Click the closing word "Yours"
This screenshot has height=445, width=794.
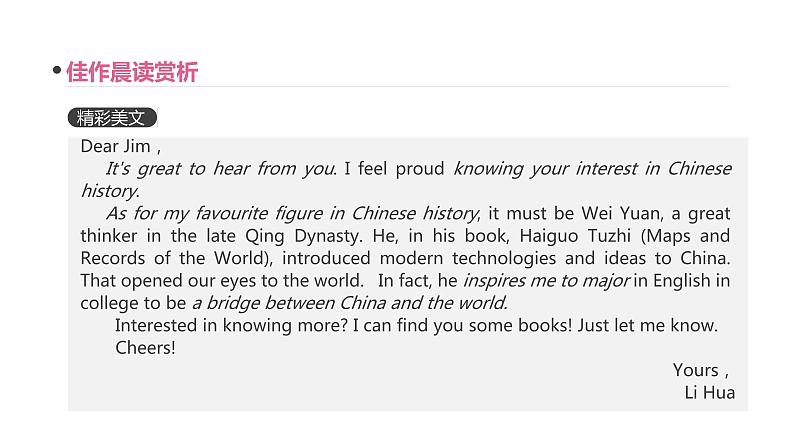[x=695, y=370]
